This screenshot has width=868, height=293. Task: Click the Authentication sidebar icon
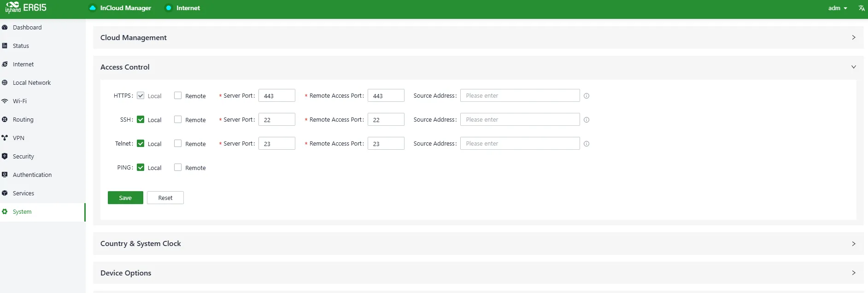click(5, 175)
